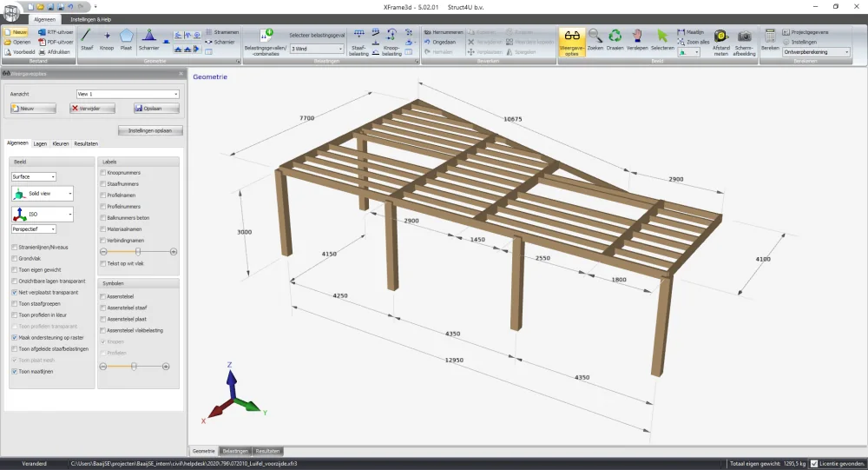
Task: Open the Belastingen bottom tab
Action: click(x=235, y=451)
